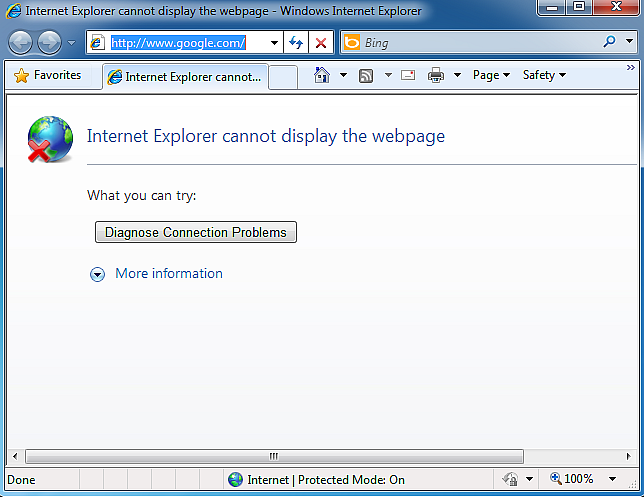
Task: Click the Bing search magnifier icon
Action: (x=610, y=43)
